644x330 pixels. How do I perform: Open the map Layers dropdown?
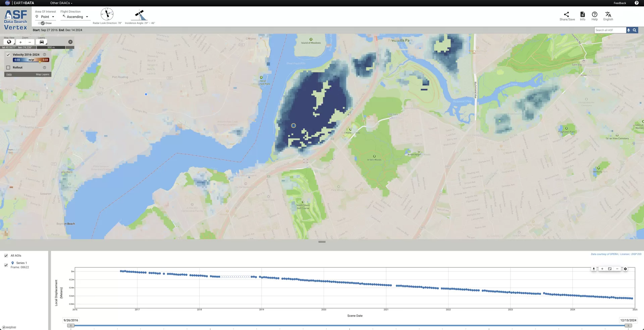(42, 42)
